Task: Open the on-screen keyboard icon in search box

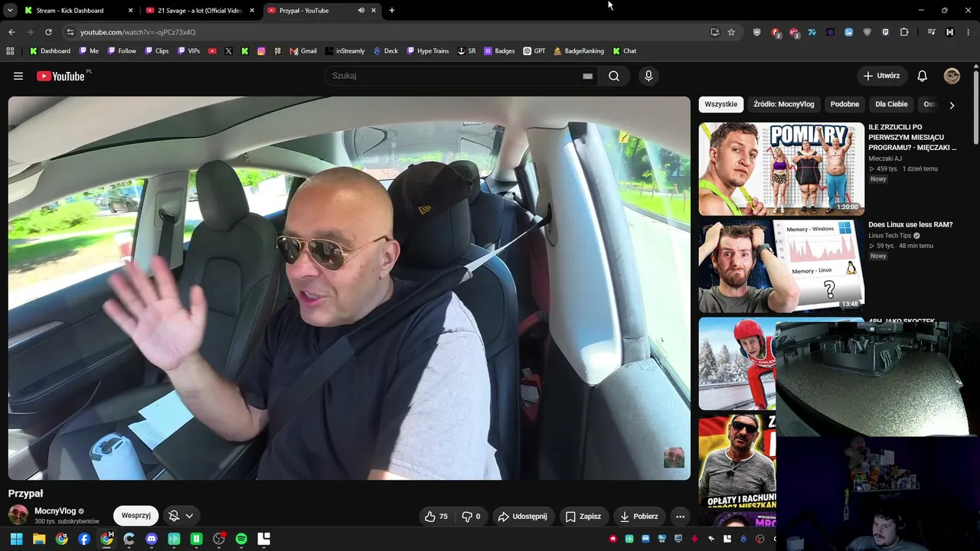Action: (x=587, y=76)
